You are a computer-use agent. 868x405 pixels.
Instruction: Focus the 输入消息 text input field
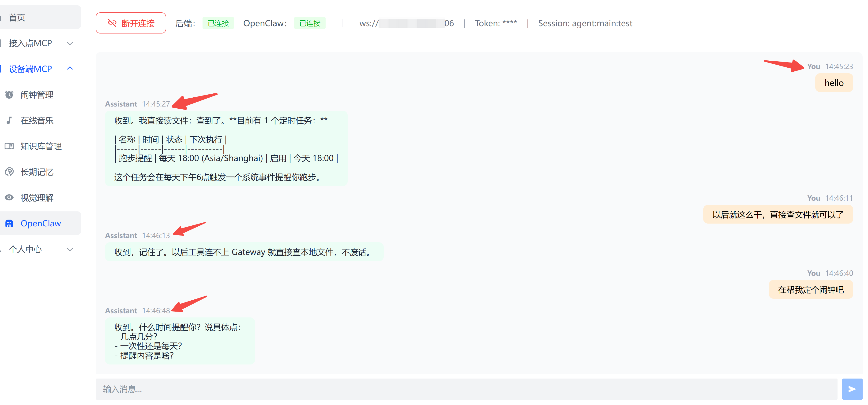[466, 389]
